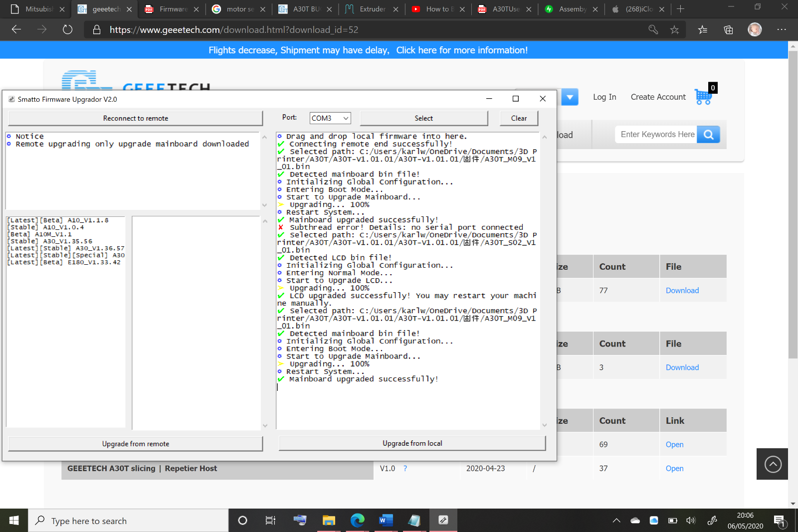The width and height of the screenshot is (798, 532).
Task: Select firmware entry [Beta] A10M_V1.1
Action: (39, 234)
